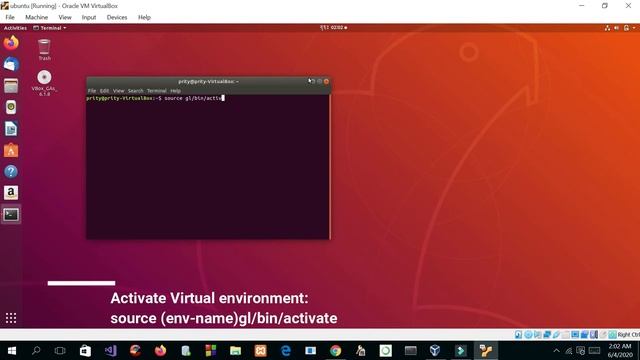Open Amazon launcher from Ubuntu dock
This screenshot has width=640, height=360.
point(11,193)
